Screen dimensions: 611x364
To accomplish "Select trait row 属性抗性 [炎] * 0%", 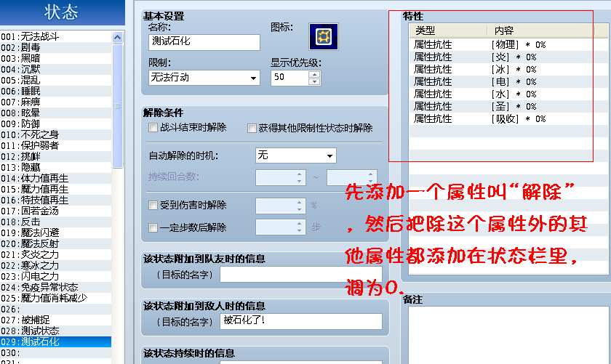I will 508,57.
